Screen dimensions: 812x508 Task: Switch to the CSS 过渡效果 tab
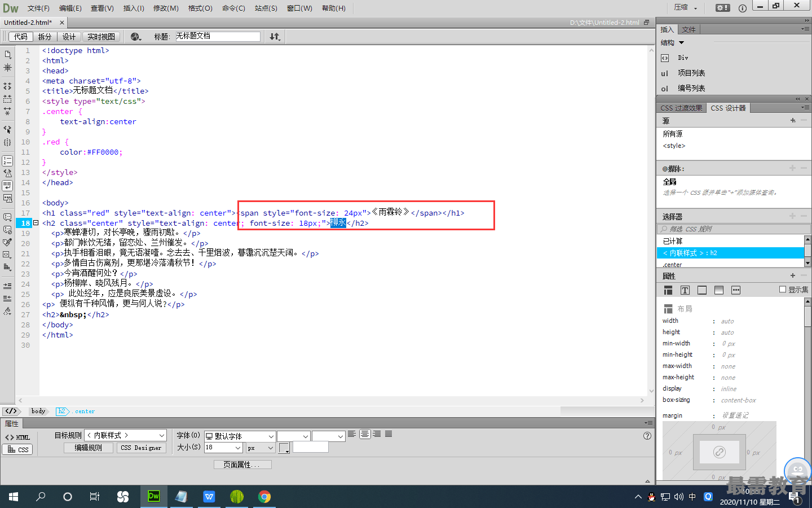pyautogui.click(x=681, y=108)
